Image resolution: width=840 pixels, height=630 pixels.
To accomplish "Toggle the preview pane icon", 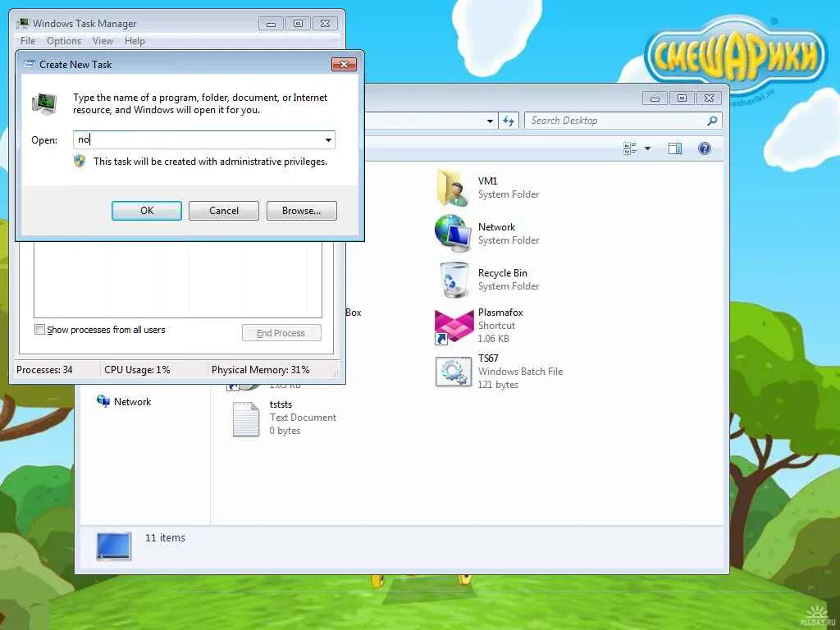I will click(675, 148).
